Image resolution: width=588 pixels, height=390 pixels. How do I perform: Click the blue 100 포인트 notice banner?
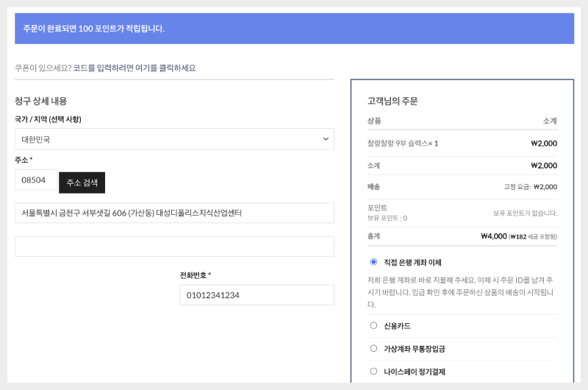[294, 29]
